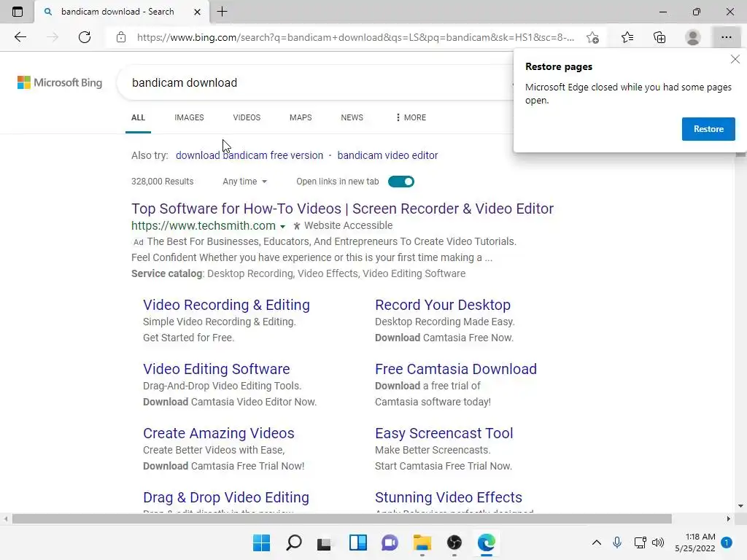Open Stunning Video Effects link
Image resolution: width=747 pixels, height=560 pixels.
(x=449, y=497)
